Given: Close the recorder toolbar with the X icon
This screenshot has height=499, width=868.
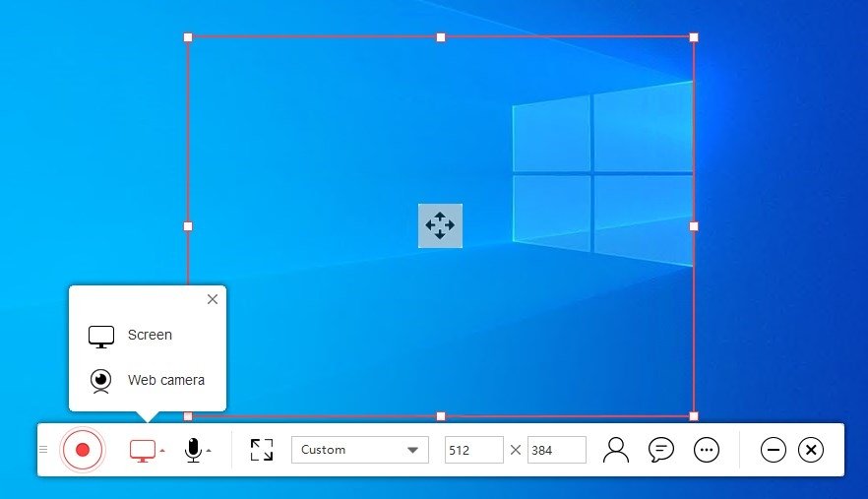Looking at the screenshot, I should pyautogui.click(x=811, y=450).
